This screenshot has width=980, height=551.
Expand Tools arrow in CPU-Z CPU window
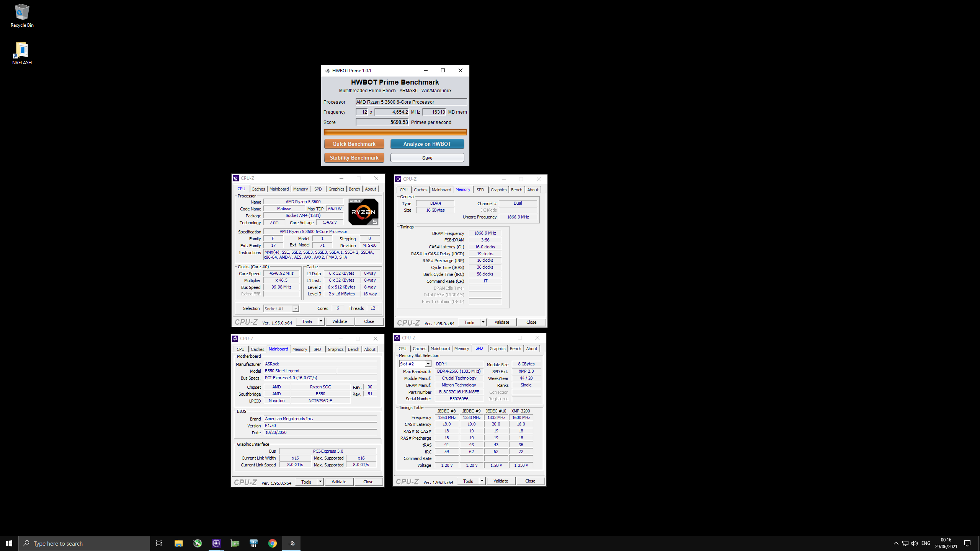pyautogui.click(x=321, y=321)
